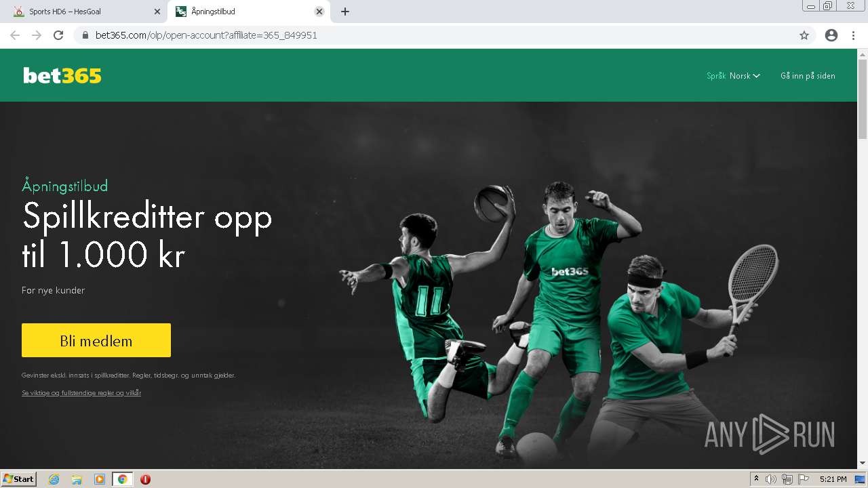Open a new browser tab
This screenshot has width=868, height=488.
click(345, 12)
